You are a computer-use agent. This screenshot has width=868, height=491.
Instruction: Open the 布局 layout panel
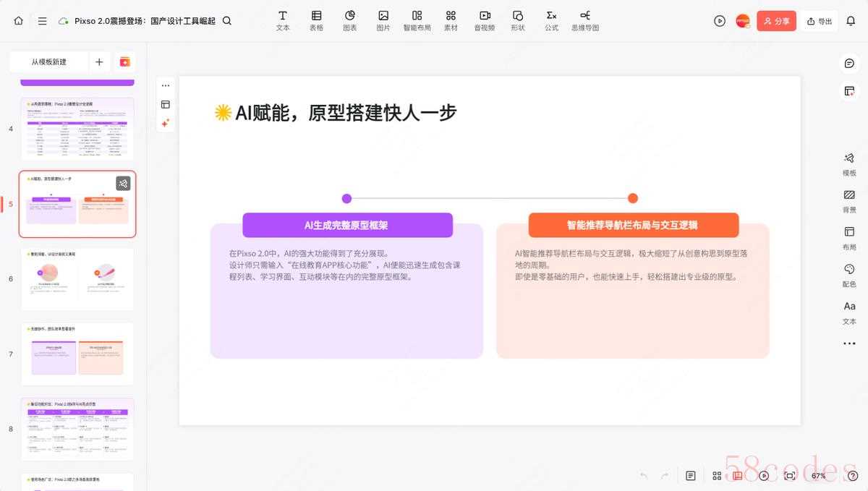(x=849, y=237)
